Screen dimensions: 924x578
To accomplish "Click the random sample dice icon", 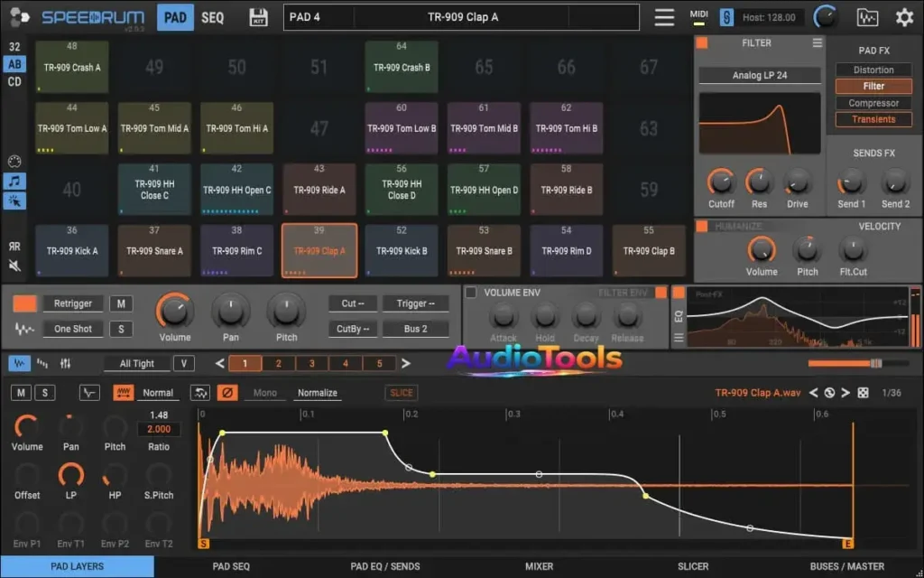I will click(863, 393).
